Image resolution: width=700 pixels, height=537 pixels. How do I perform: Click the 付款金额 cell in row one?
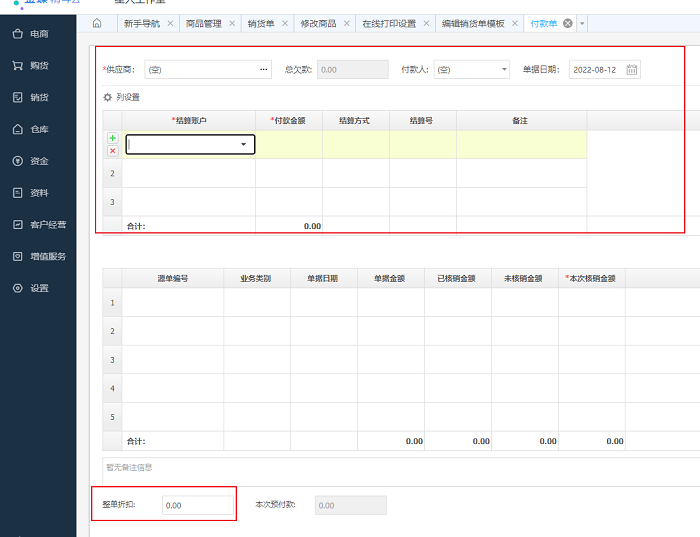[x=288, y=145]
